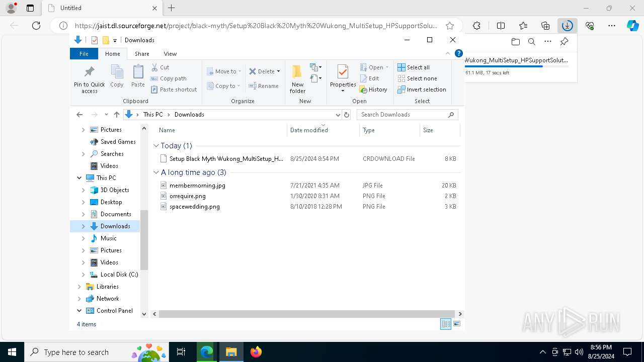Expand Documents in navigation pane
The image size is (644, 362).
[x=84, y=214]
